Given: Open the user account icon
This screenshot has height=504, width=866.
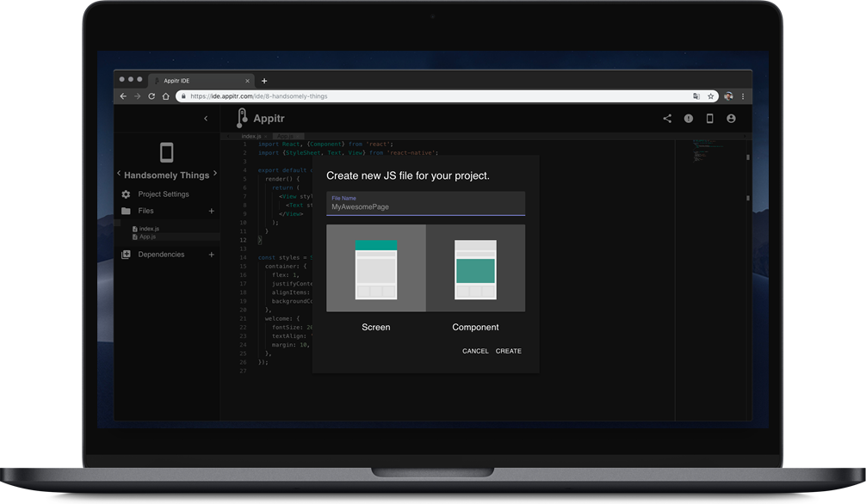Looking at the screenshot, I should click(x=731, y=119).
